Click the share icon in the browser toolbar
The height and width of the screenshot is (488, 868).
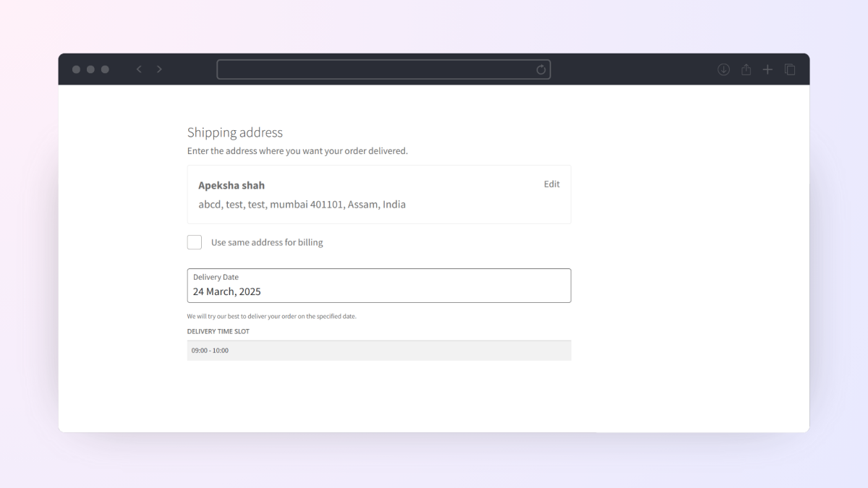point(746,69)
